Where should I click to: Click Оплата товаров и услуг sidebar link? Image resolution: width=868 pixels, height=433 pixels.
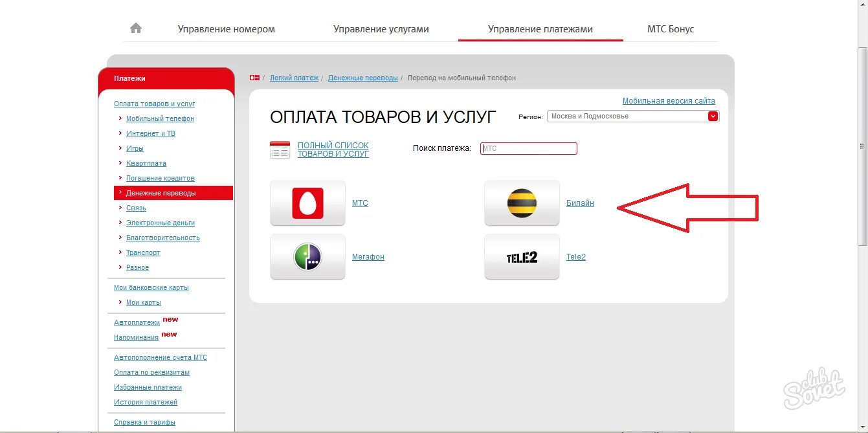tap(155, 104)
